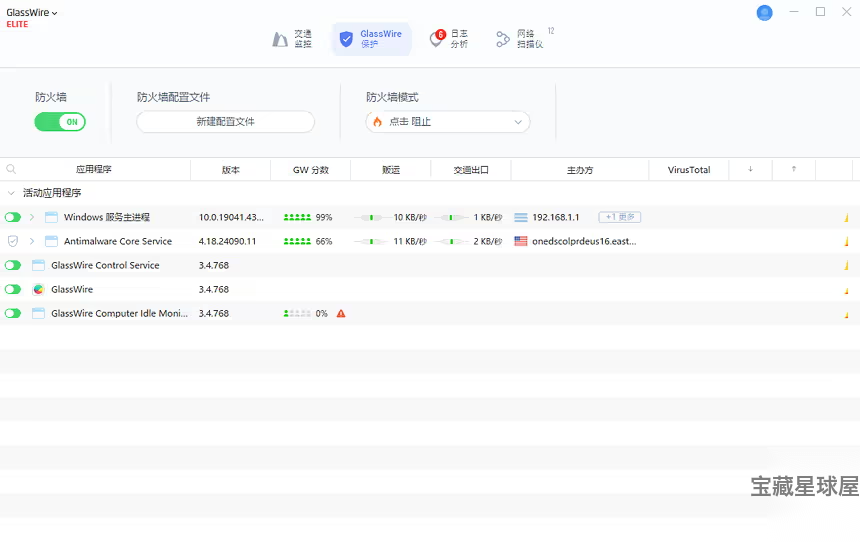860x542 pixels.
Task: Click the +1 more hosts badge
Action: click(620, 217)
